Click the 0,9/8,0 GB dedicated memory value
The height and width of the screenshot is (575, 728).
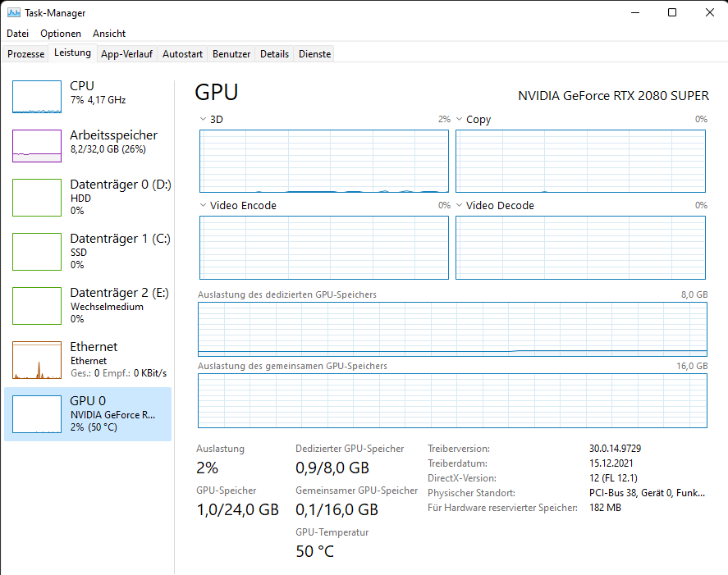coord(332,468)
